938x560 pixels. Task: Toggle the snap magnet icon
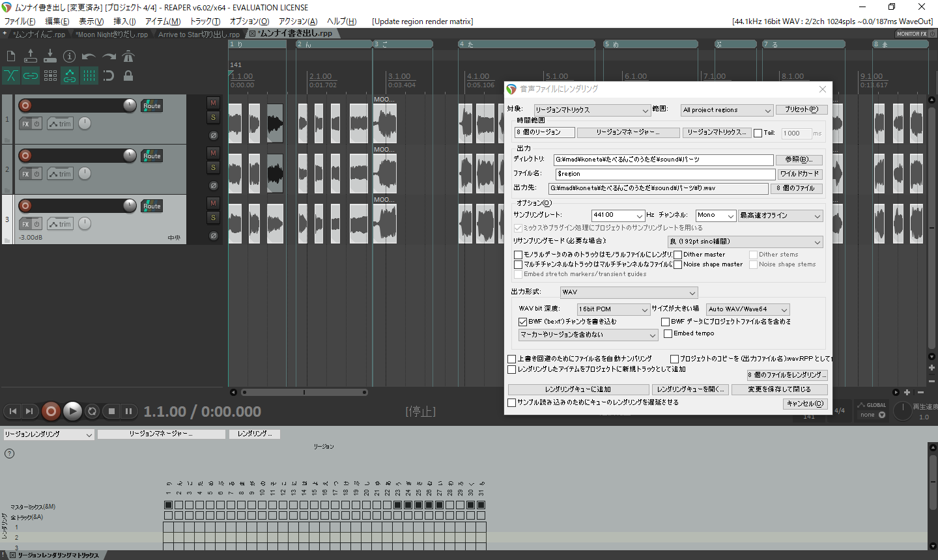click(109, 76)
